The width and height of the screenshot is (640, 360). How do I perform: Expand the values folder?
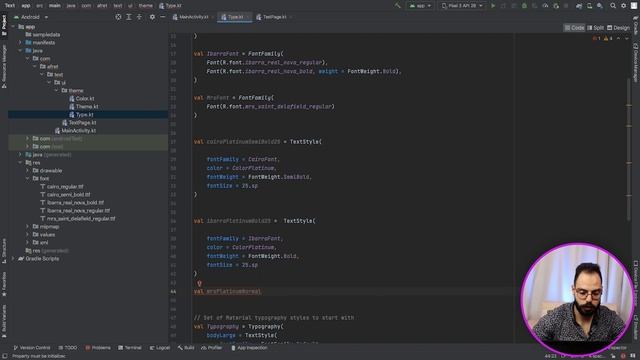27,235
